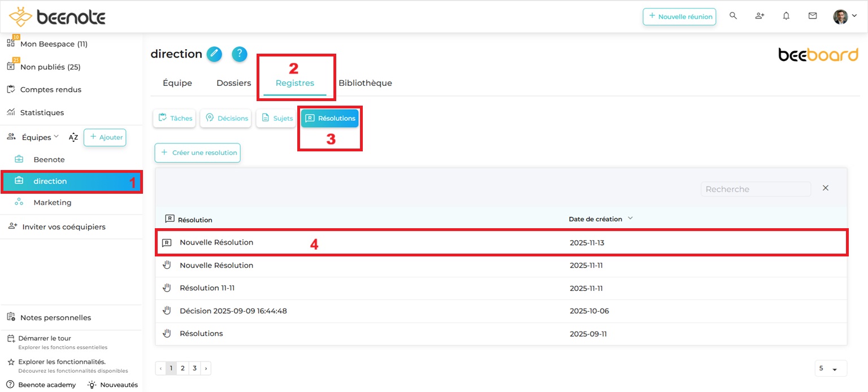Viewport: 868px width, 392px height.
Task: Collapse the Équipes section chevron
Action: pos(56,137)
